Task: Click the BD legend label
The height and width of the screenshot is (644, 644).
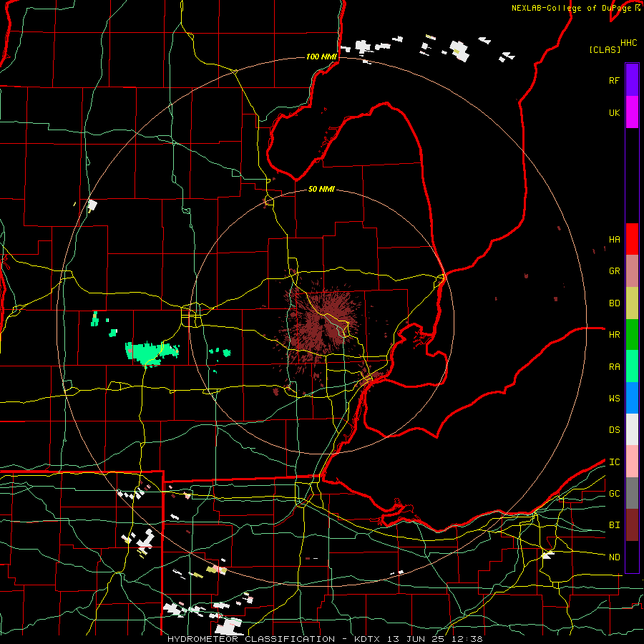Action: pyautogui.click(x=614, y=303)
